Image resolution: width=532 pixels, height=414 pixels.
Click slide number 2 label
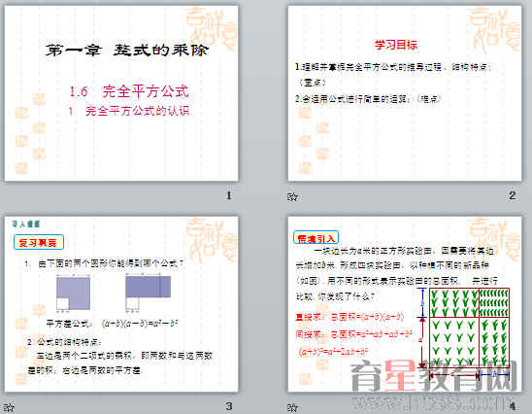pos(513,195)
